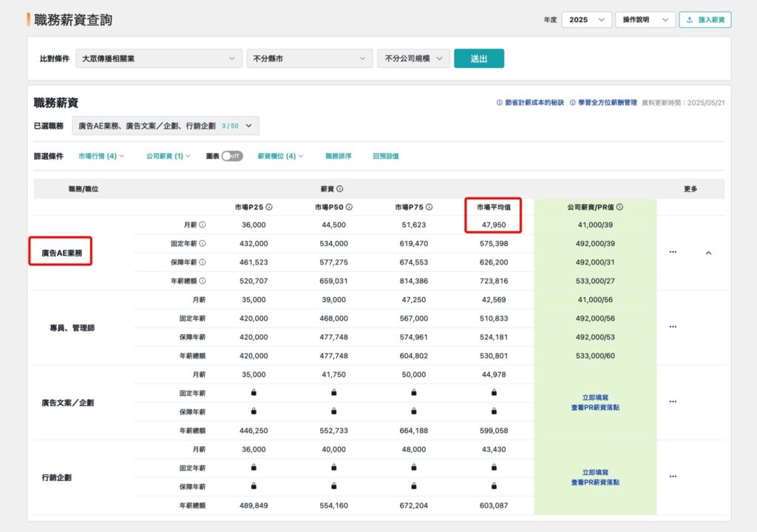Screen dimensions: 757x532
Task: Click the 47,950 average monthly salary value
Action: pos(493,225)
